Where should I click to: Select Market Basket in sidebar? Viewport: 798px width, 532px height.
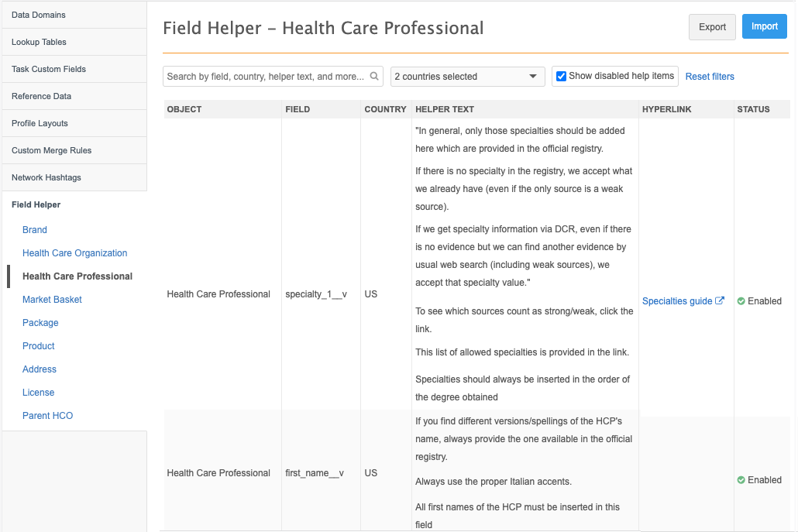pyautogui.click(x=52, y=300)
